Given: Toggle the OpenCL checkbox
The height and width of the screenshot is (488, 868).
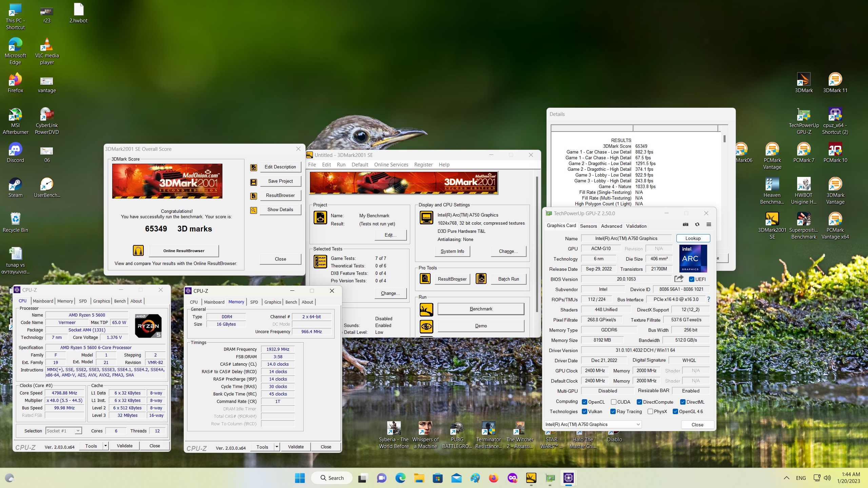Looking at the screenshot, I should click(585, 402).
